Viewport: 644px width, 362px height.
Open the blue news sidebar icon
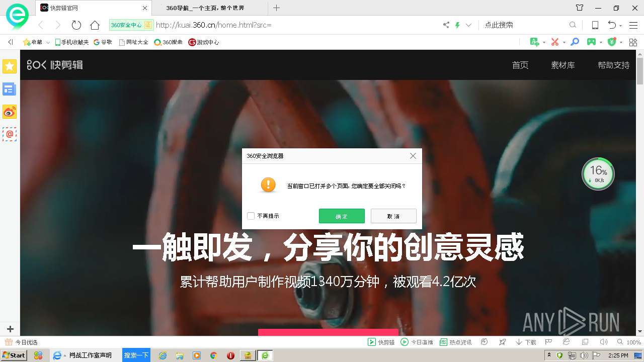point(10,89)
